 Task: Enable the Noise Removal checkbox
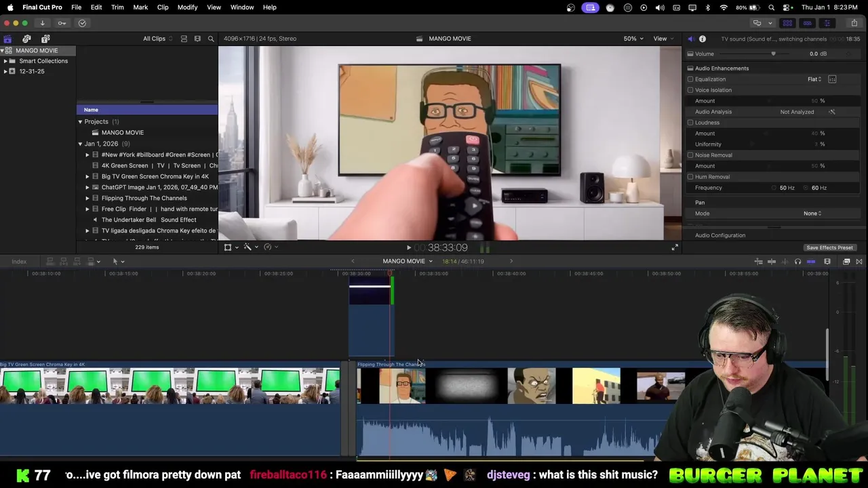(690, 155)
